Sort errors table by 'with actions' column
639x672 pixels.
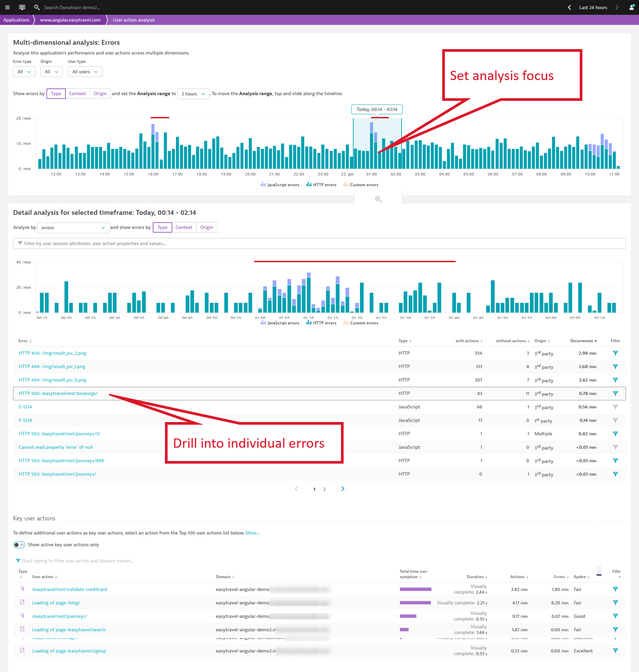469,341
